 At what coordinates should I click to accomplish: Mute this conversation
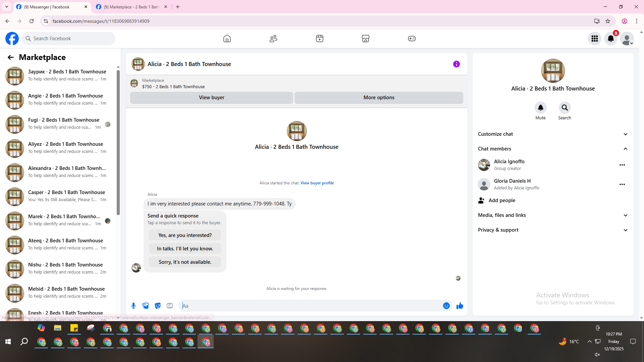coord(540,108)
